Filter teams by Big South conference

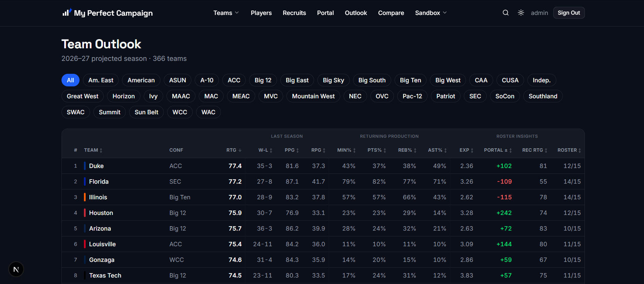[372, 80]
